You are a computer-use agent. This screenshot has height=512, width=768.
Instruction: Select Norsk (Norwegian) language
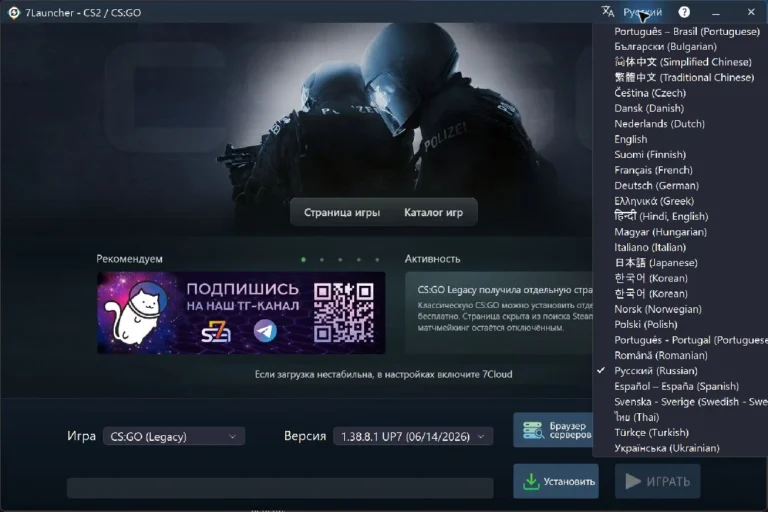pyautogui.click(x=658, y=309)
